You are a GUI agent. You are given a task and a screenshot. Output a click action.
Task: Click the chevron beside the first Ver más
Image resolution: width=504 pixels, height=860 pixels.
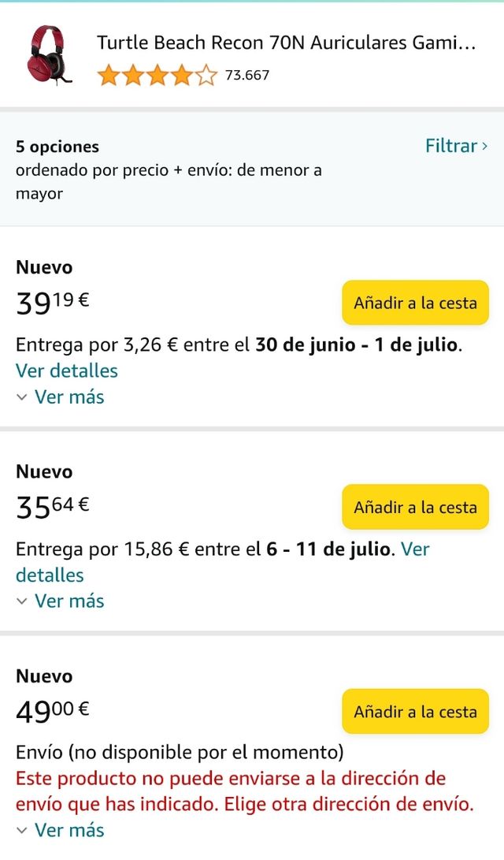(21, 397)
